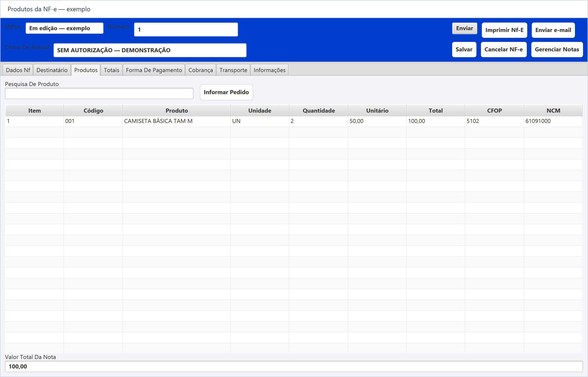Viewport: 588px width, 377px height.
Task: Click code cell 001
Action: (x=93, y=121)
